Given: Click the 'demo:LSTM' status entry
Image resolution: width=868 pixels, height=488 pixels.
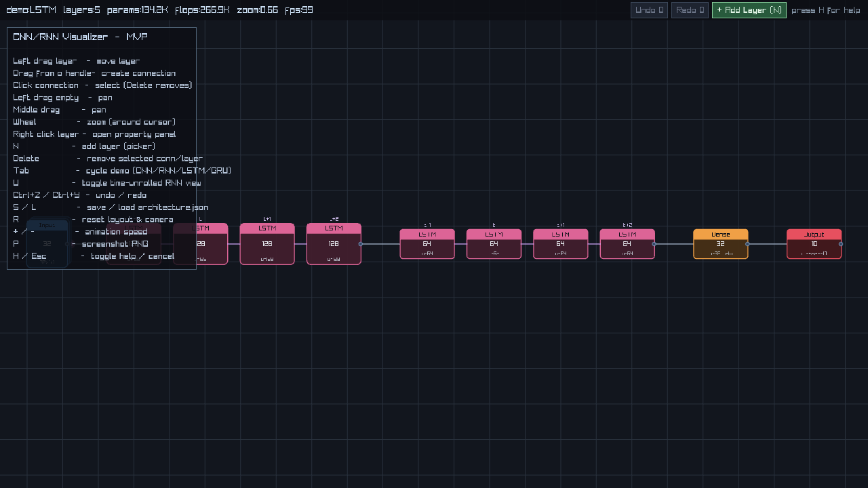Looking at the screenshot, I should pyautogui.click(x=31, y=10).
